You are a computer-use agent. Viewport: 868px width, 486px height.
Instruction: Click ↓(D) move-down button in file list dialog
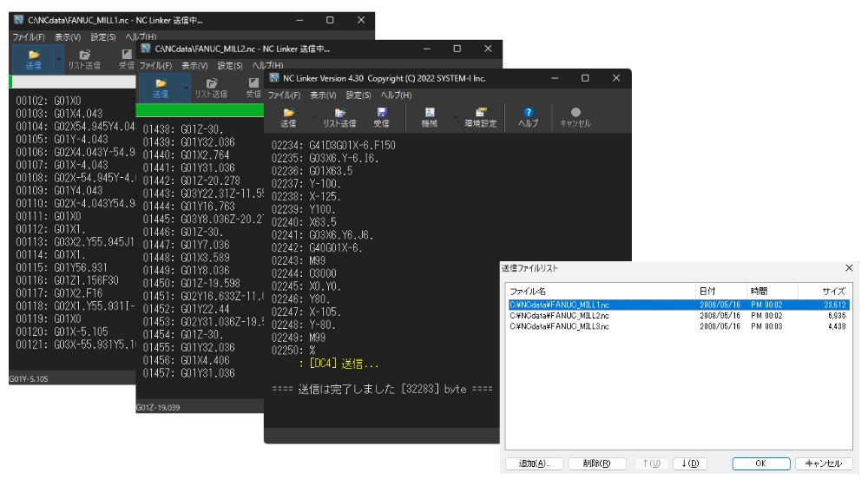pyautogui.click(x=690, y=463)
